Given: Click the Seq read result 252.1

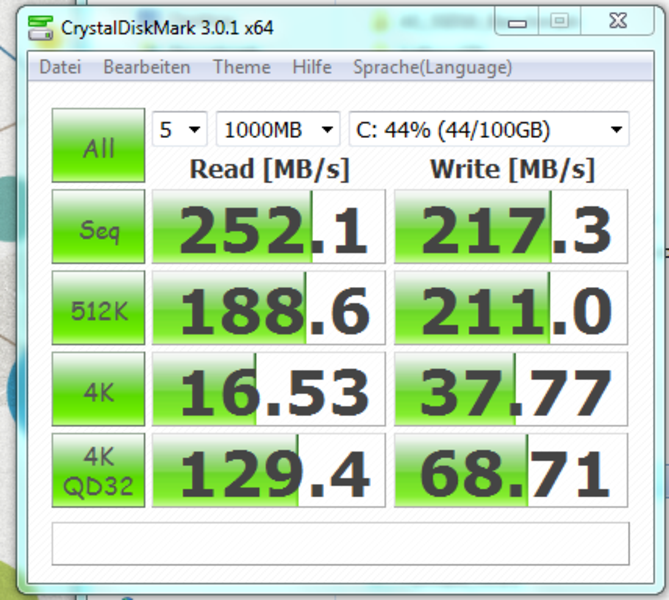Looking at the screenshot, I should pyautogui.click(x=269, y=227).
